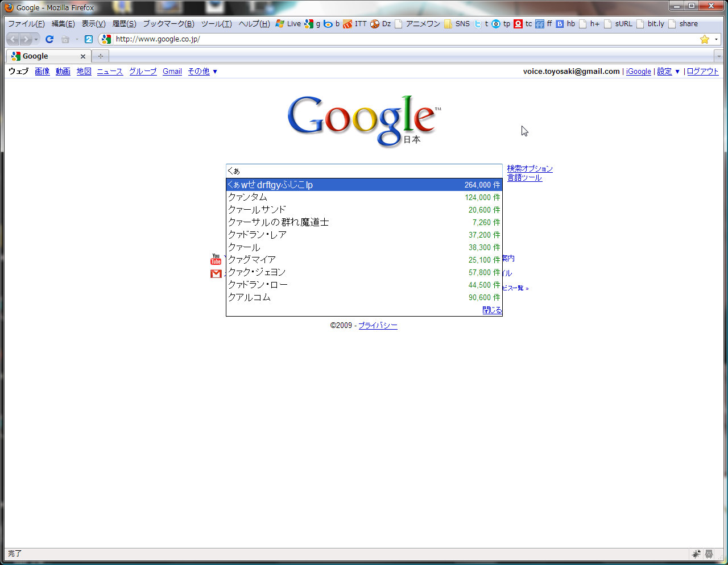728x565 pixels.
Task: Open the 'g' Google bookmark
Action: pos(312,24)
